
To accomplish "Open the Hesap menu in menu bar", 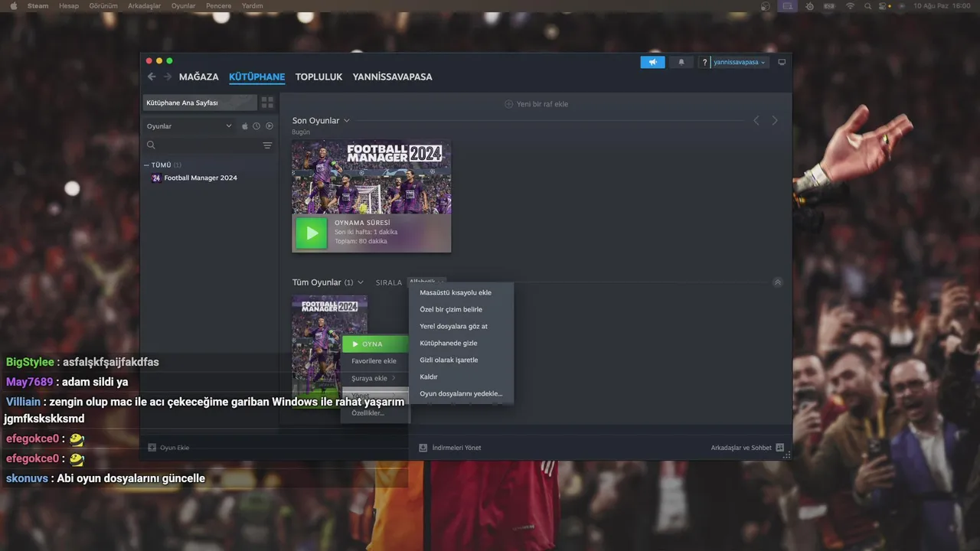I will pyautogui.click(x=69, y=6).
